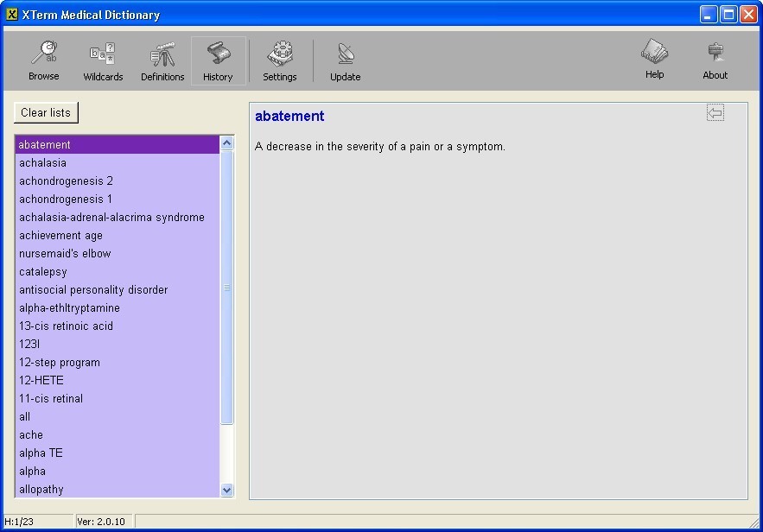Launch the dictionary Update tool
The height and width of the screenshot is (532, 763).
pyautogui.click(x=345, y=59)
